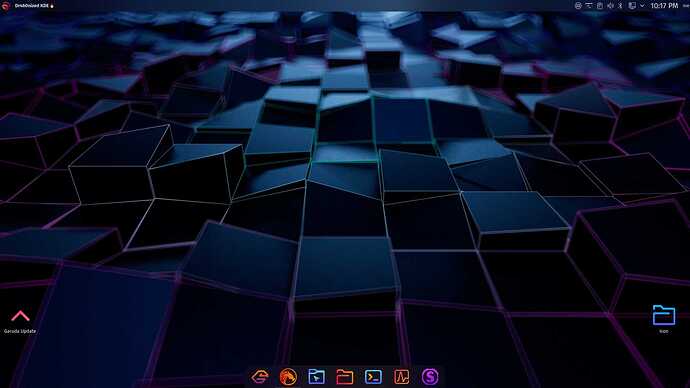This screenshot has height=388, width=690.
Task: Click the round tray icon left of network
Action: (x=578, y=6)
